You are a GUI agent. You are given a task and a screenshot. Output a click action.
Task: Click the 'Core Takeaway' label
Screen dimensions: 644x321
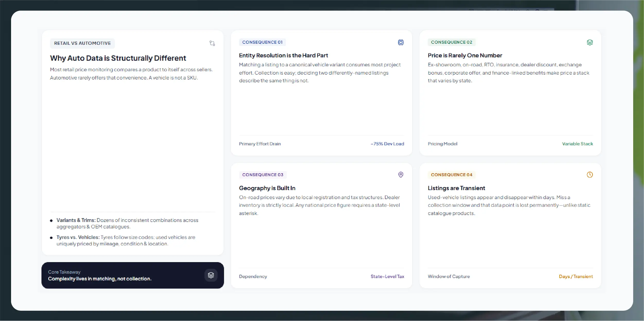coord(64,272)
